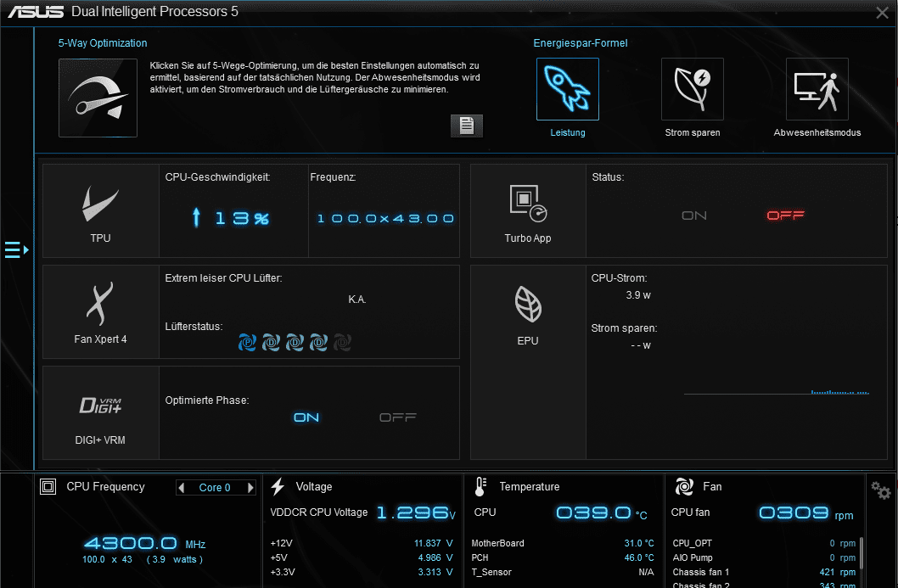Turn Turbo App status OFF

tap(786, 216)
